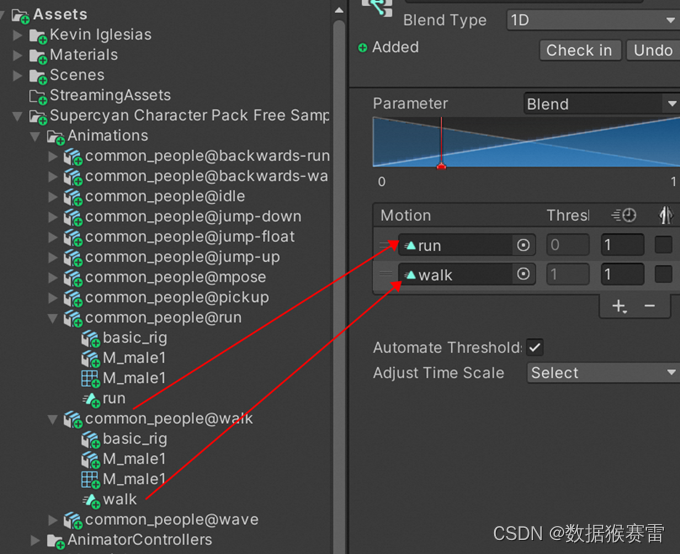The width and height of the screenshot is (680, 554).
Task: Select common_people@mpose in tree
Action: (x=176, y=277)
